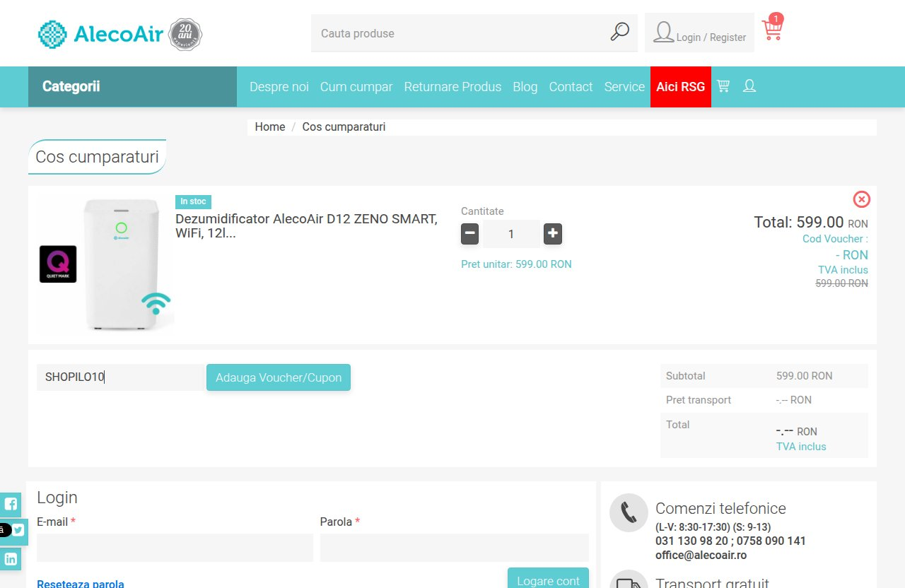The image size is (905, 588).
Task: Expand the Categorii menu
Action: click(x=132, y=86)
